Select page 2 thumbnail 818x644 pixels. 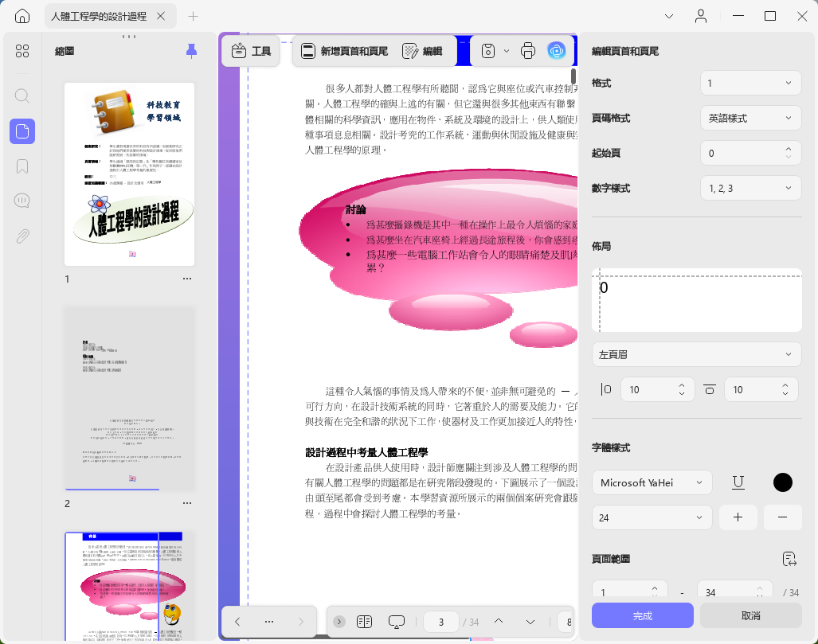pyautogui.click(x=129, y=398)
